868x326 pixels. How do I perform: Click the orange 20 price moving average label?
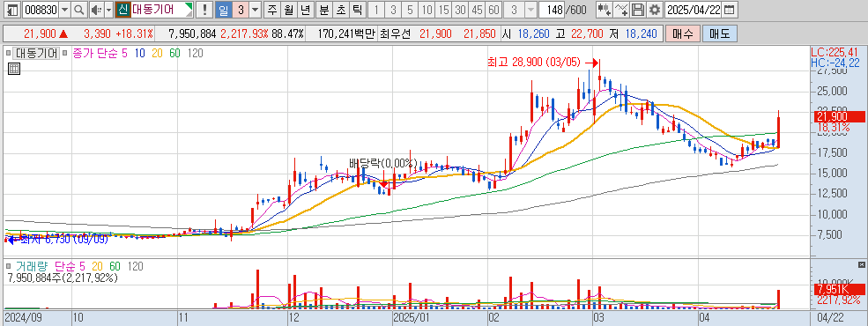coord(157,53)
